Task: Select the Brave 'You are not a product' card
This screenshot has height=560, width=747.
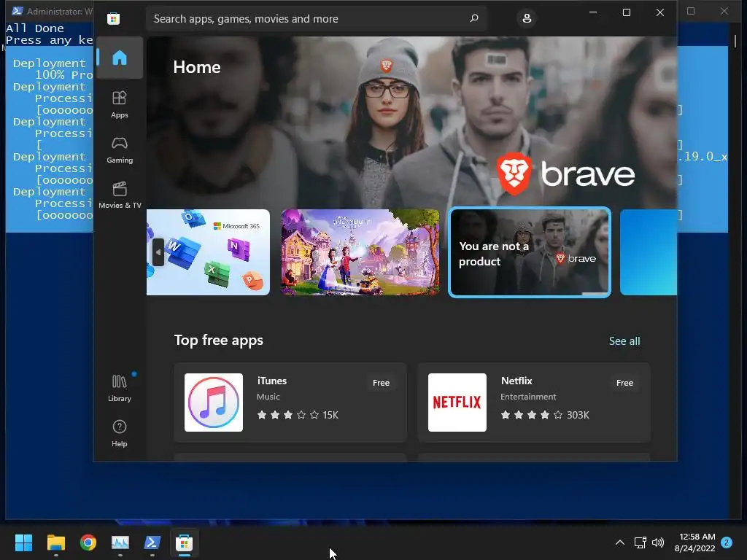Action: tap(530, 252)
